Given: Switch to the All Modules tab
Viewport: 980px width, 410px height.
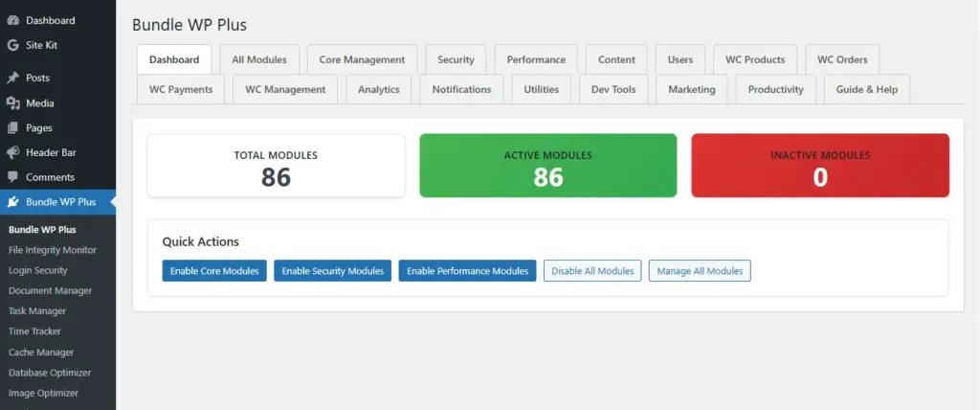Looking at the screenshot, I should (x=259, y=59).
